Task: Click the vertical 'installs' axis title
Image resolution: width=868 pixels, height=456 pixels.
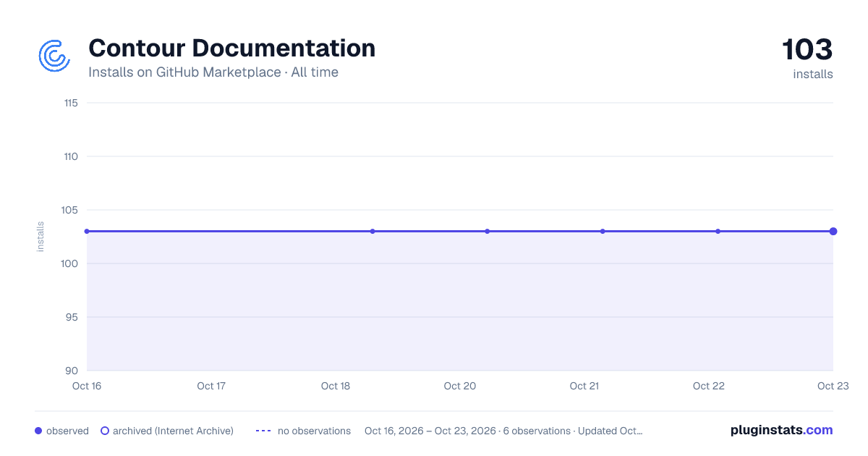Action: 41,237
